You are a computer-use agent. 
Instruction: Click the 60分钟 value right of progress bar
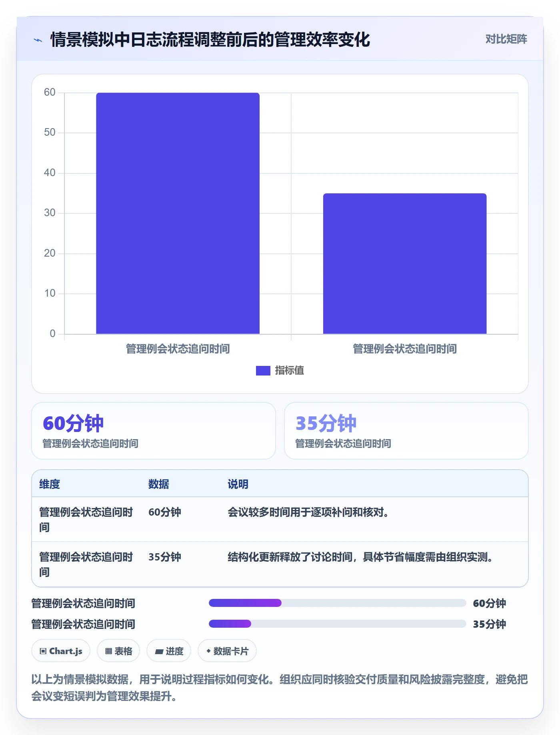(x=490, y=603)
